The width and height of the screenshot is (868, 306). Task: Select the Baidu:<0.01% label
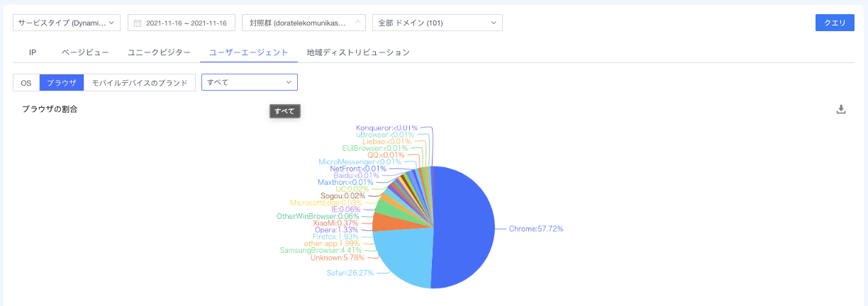pos(357,176)
